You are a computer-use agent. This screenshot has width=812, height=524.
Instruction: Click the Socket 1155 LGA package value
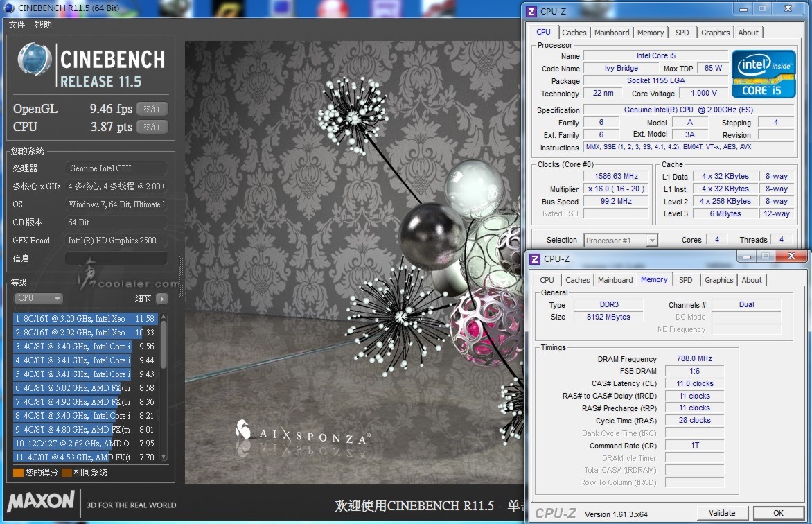656,81
